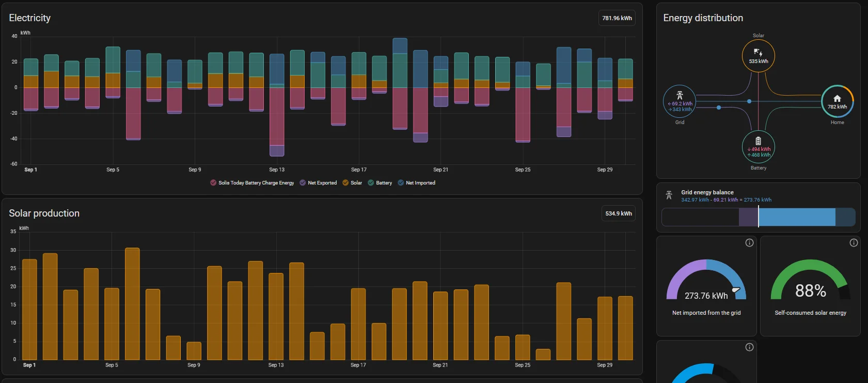Toggle Solis Today Battery Charge Energy legend series

pyautogui.click(x=252, y=183)
